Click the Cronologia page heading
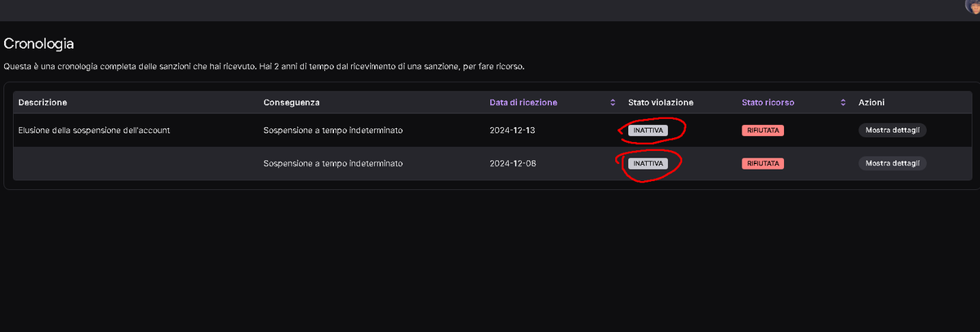 39,43
